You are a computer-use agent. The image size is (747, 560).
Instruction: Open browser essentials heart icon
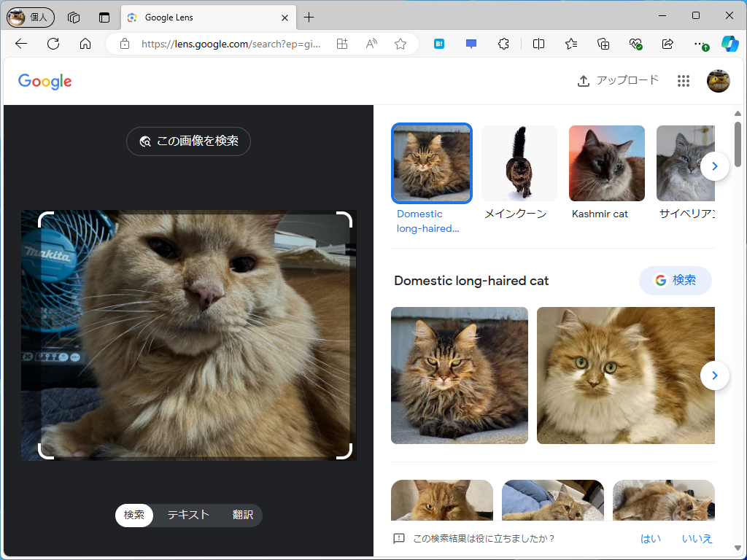tap(635, 44)
